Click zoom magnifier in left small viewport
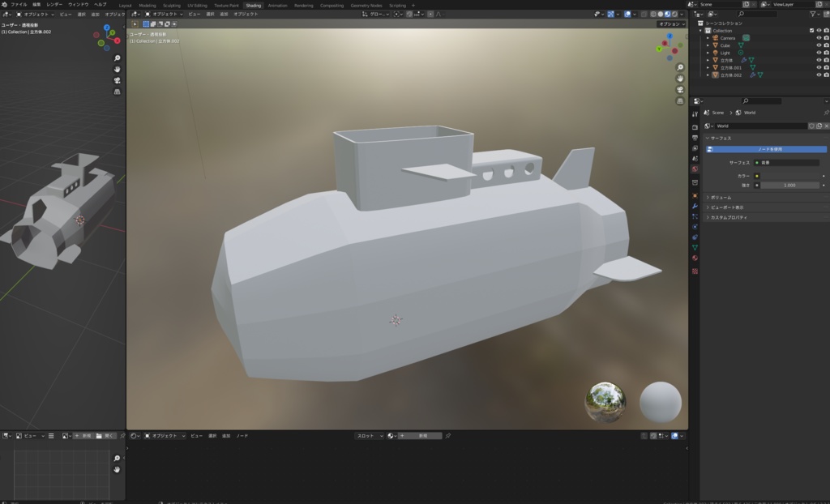Image resolution: width=830 pixels, height=504 pixels. (117, 58)
